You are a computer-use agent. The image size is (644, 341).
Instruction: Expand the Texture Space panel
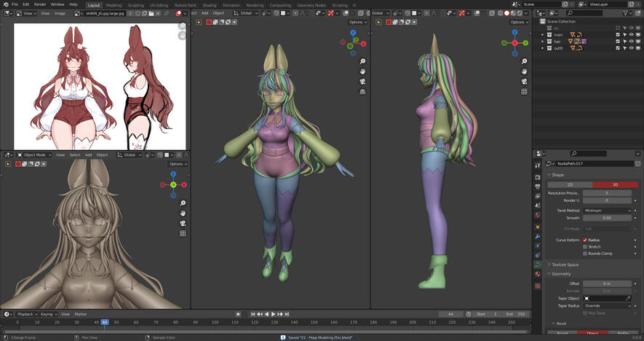565,264
